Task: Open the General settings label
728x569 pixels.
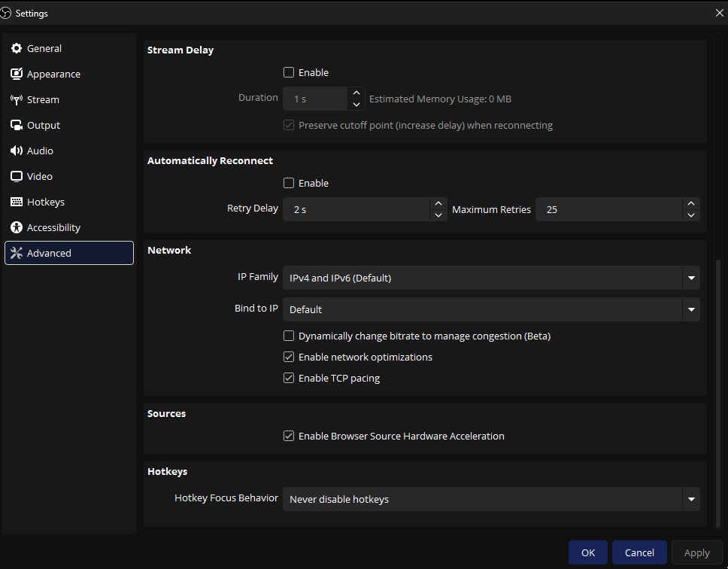Action: [x=44, y=48]
